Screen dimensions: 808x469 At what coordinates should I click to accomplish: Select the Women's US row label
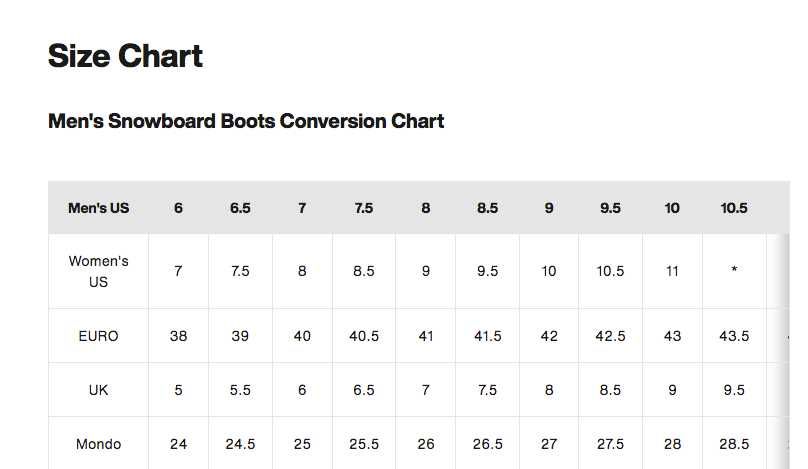[x=98, y=272]
